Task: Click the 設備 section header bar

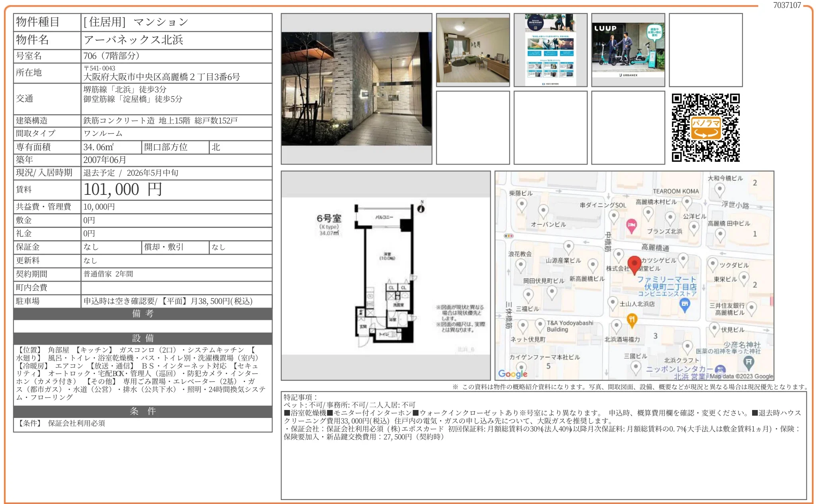Action: (x=143, y=338)
